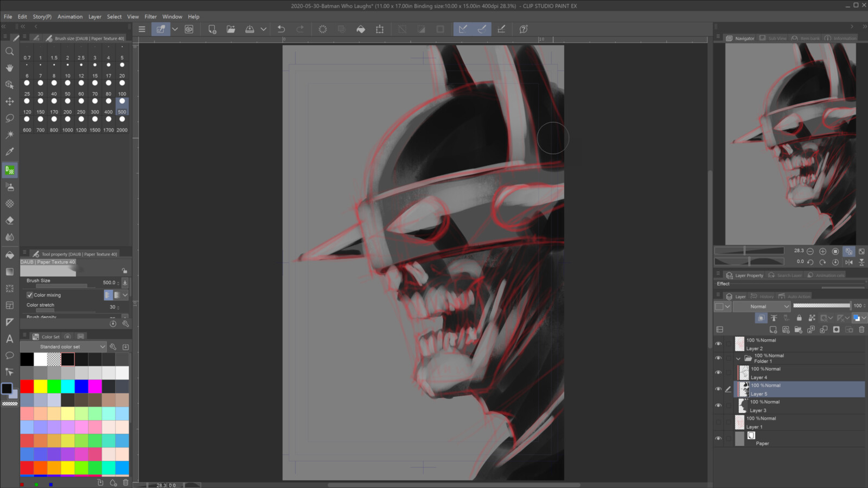Select the Text tool
Screen dimensions: 868x488
[9, 339]
